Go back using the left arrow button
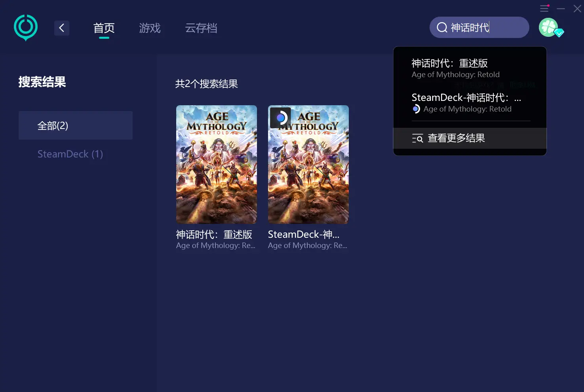Viewport: 584px width, 392px height. [x=62, y=28]
